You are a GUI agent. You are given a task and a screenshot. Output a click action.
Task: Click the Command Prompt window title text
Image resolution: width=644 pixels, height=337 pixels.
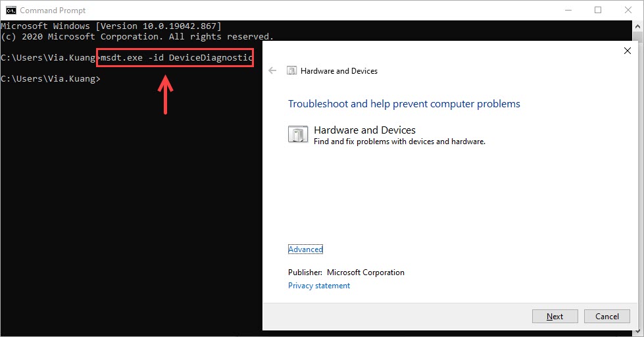(x=52, y=11)
